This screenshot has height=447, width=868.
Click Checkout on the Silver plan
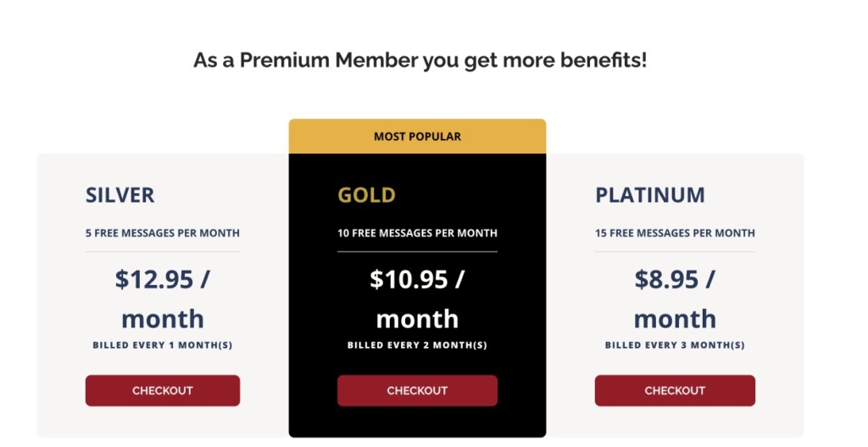(x=162, y=391)
